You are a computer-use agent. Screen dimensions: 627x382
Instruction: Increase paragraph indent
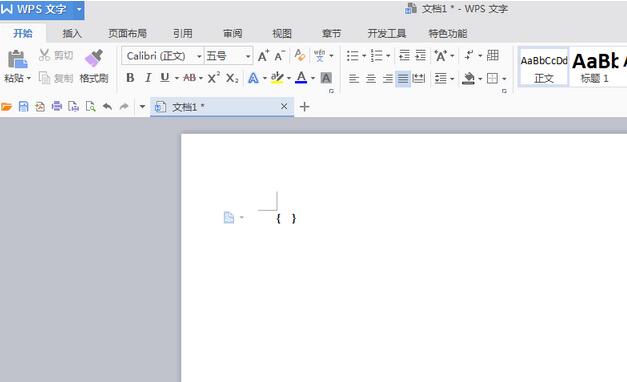tap(420, 55)
